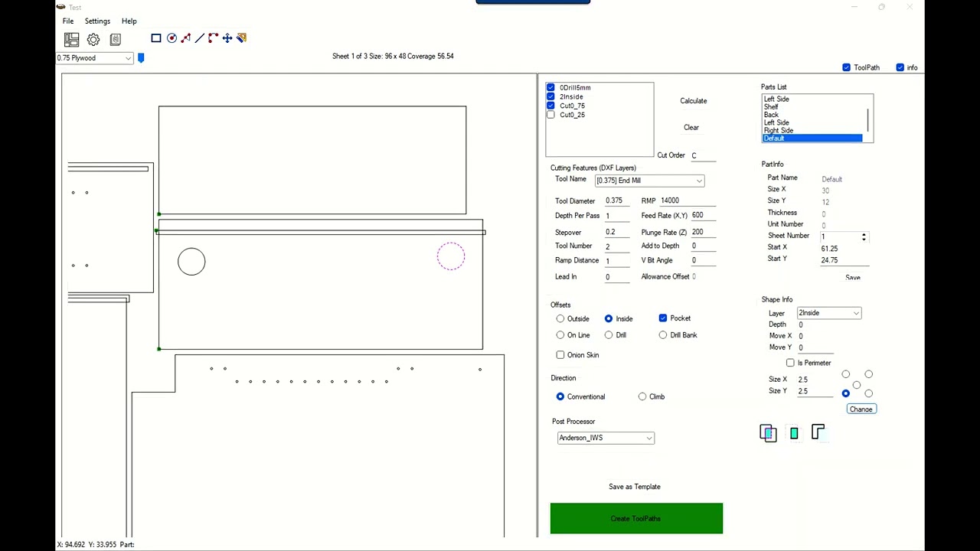
Task: Select Default in the Parts List
Action: click(x=812, y=139)
